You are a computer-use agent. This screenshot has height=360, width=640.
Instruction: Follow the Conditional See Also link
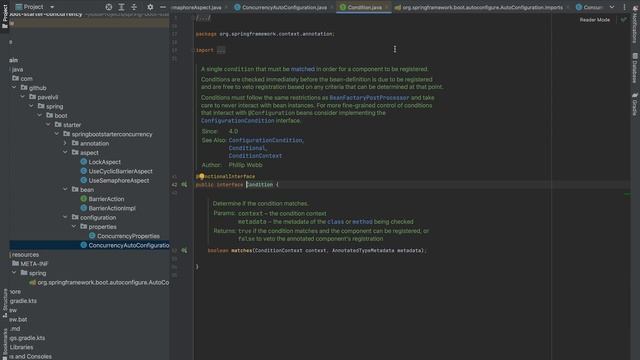click(247, 148)
